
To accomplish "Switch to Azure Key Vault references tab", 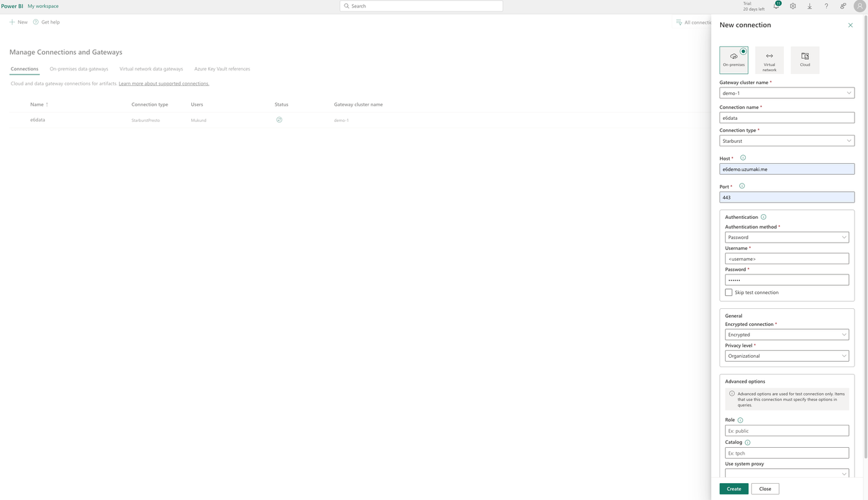I will [x=222, y=69].
